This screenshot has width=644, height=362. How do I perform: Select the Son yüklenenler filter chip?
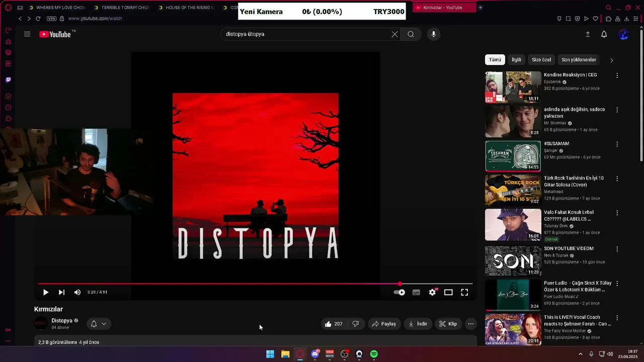(x=579, y=60)
